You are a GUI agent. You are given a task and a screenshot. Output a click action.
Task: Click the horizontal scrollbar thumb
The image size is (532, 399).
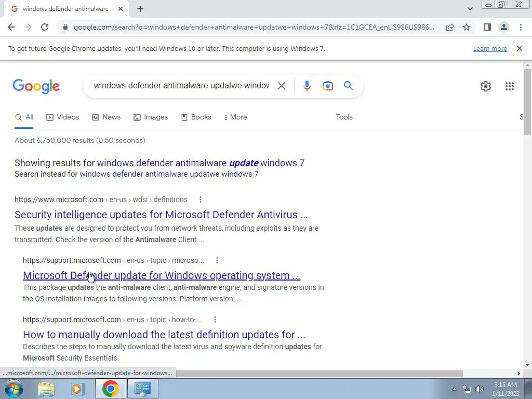click(319, 373)
